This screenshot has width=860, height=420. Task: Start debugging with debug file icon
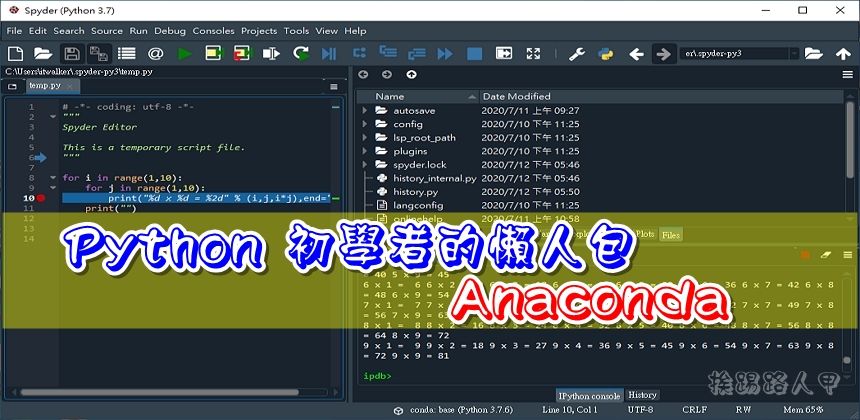(329, 53)
